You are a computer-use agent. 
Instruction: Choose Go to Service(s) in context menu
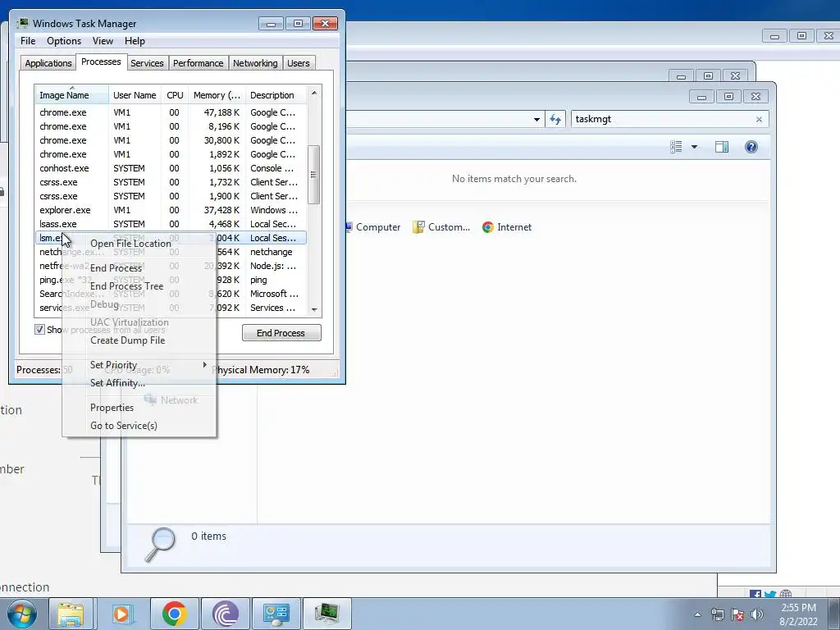point(124,426)
